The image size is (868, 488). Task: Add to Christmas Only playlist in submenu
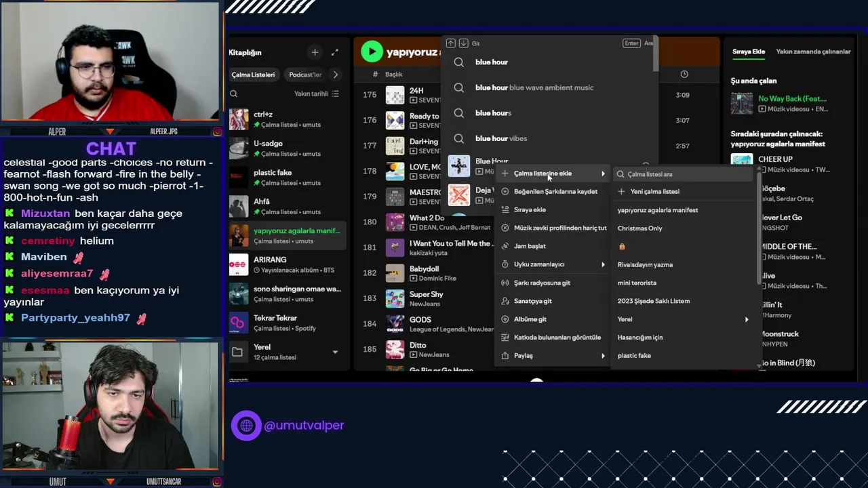(x=684, y=228)
